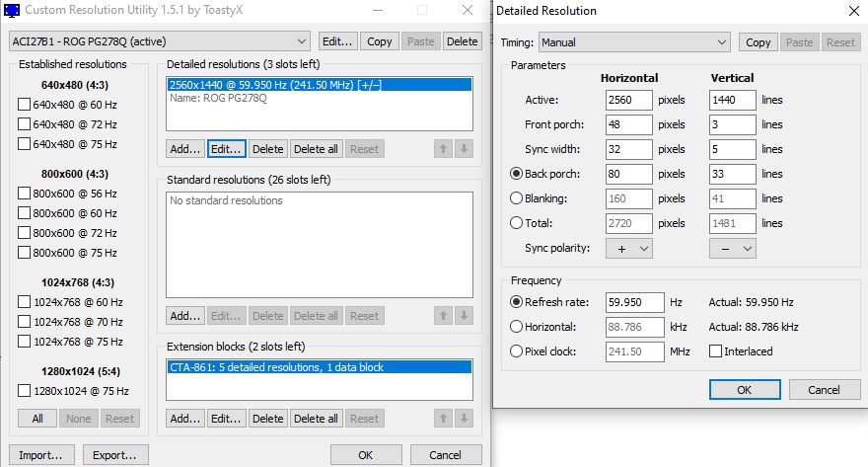Click Cancel in Custom Resolution Utility window
The image size is (868, 467).
tap(445, 455)
